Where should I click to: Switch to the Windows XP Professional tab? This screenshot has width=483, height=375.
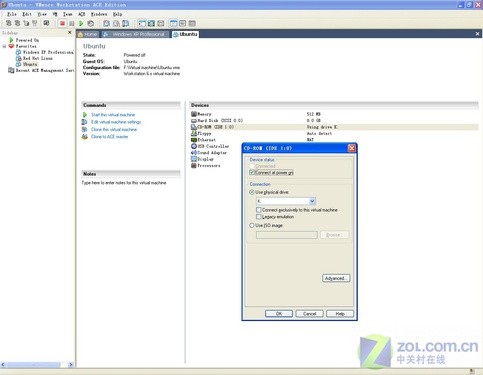point(134,34)
